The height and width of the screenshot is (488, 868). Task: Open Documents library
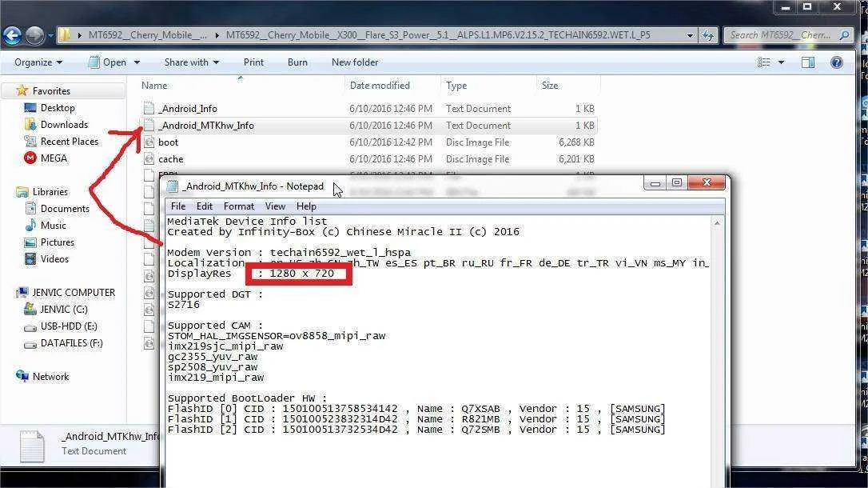[x=65, y=208]
